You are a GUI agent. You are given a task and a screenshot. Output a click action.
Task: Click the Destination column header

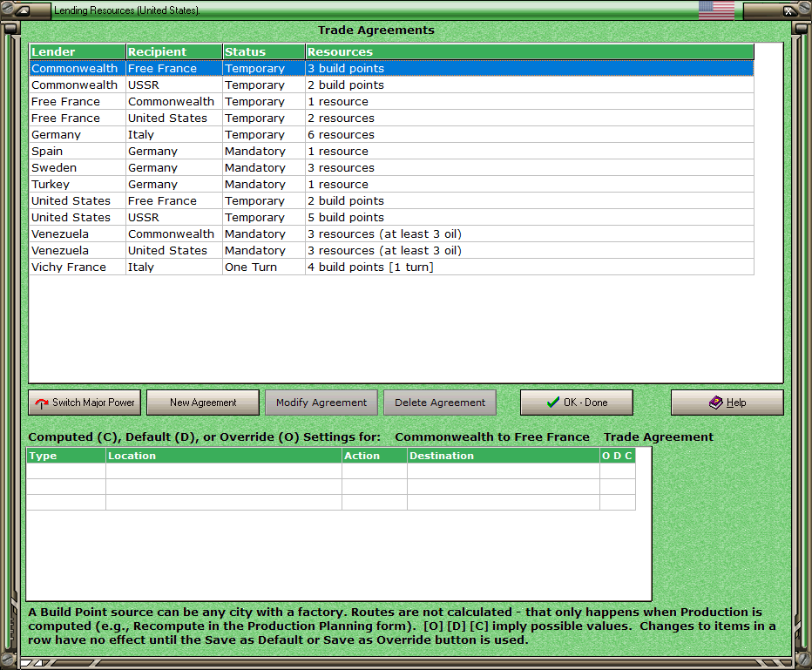[504, 456]
